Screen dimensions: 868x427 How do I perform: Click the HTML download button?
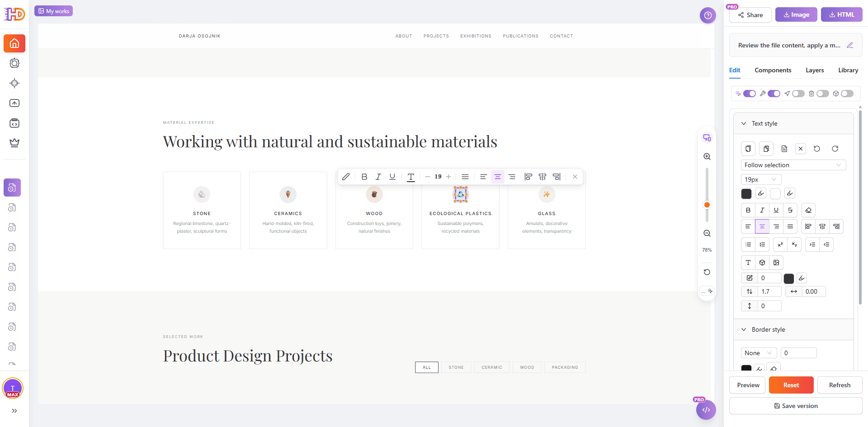coord(842,14)
